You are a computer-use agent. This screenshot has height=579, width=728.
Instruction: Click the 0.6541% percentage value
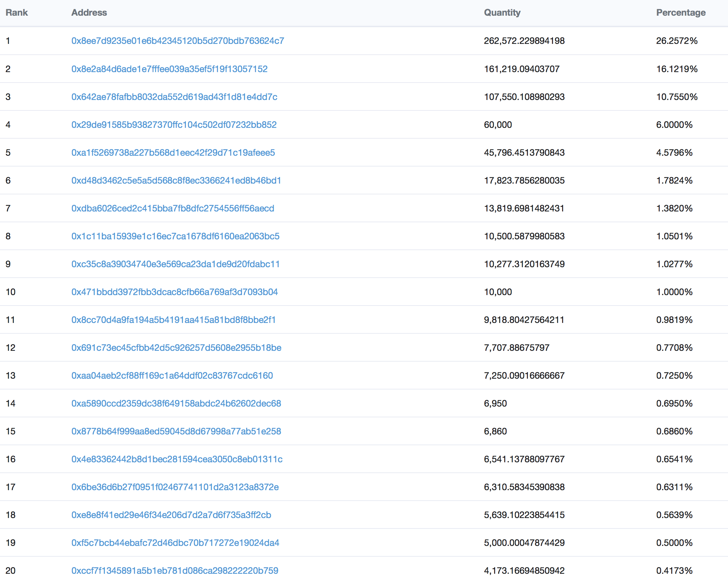674,459
